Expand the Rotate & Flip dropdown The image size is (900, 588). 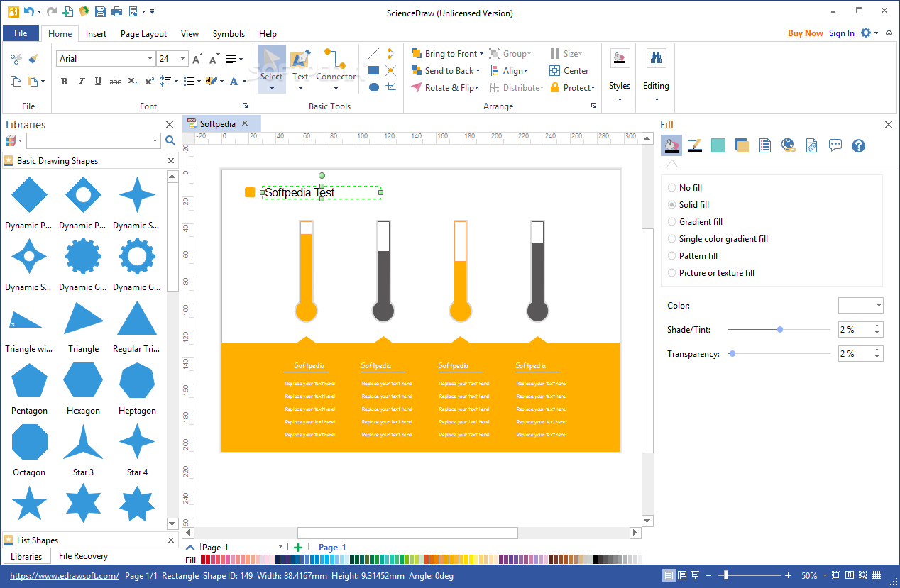(x=477, y=88)
